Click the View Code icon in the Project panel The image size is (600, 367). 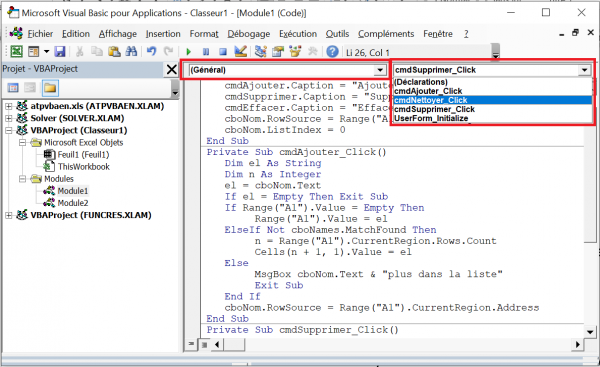[x=13, y=88]
